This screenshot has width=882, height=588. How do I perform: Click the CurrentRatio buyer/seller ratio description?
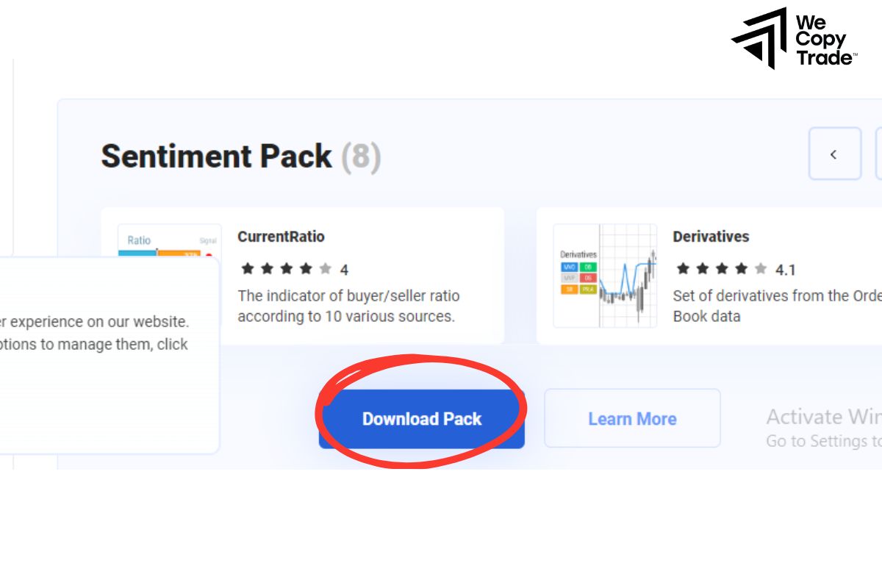point(348,306)
